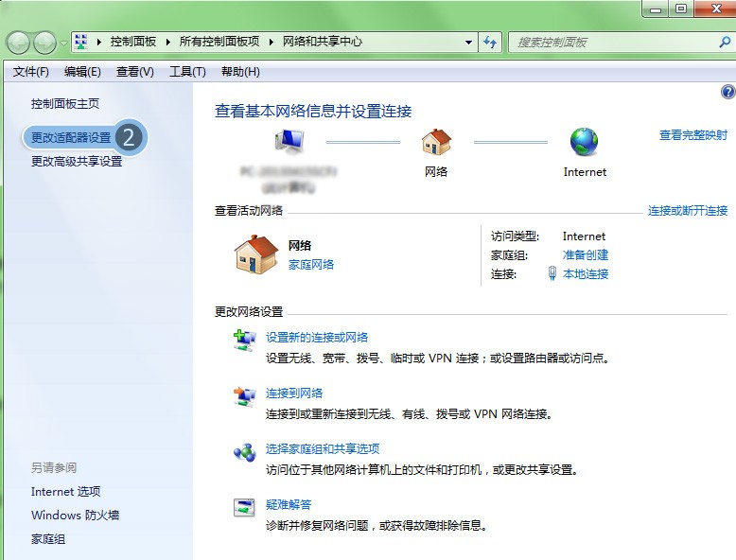Expand the arrow after 控制面板 breadcrumb
736x560 pixels.
coord(168,42)
